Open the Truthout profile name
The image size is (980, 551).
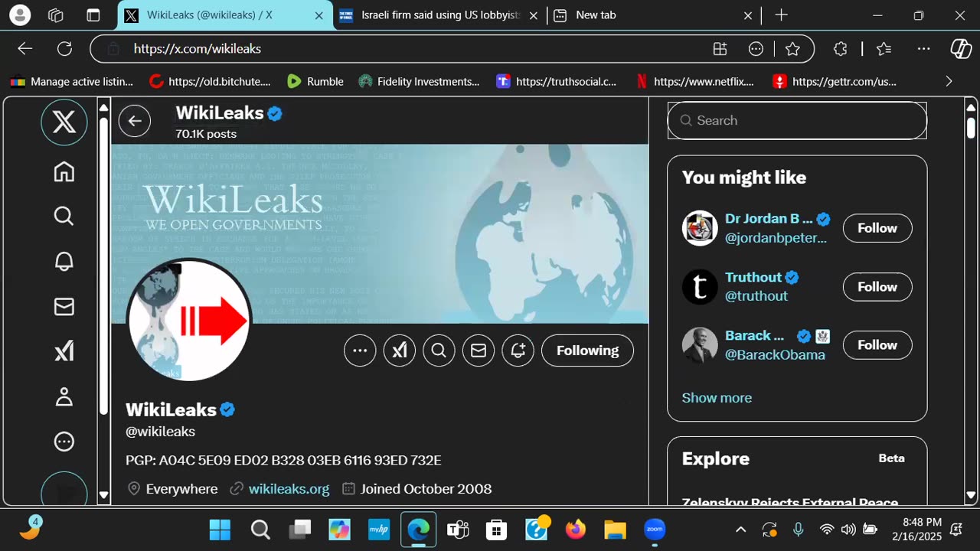point(753,277)
